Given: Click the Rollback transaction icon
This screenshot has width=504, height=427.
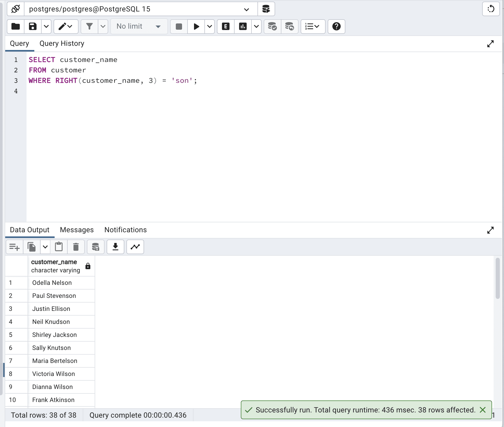Looking at the screenshot, I should tap(289, 26).
